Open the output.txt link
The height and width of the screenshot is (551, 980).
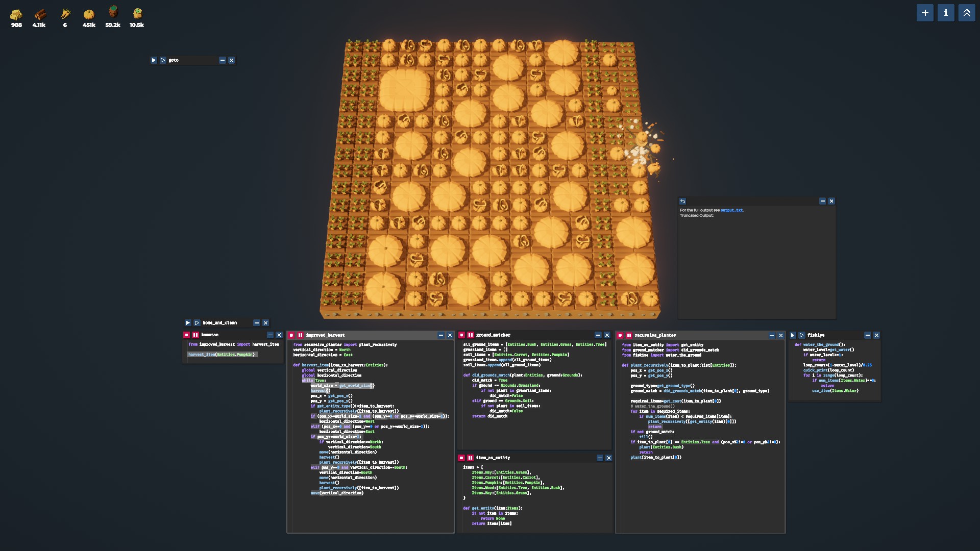(x=731, y=210)
